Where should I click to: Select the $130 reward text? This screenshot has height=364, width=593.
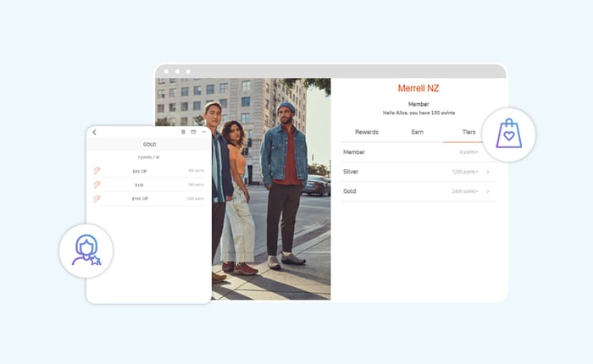pos(139,185)
